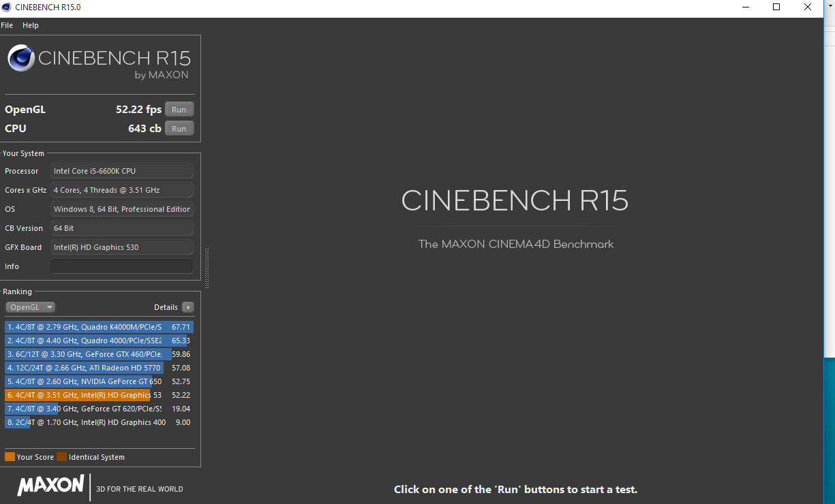The image size is (835, 504).
Task: Select ranking row 1 Quadro K4000M
Action: 99,327
